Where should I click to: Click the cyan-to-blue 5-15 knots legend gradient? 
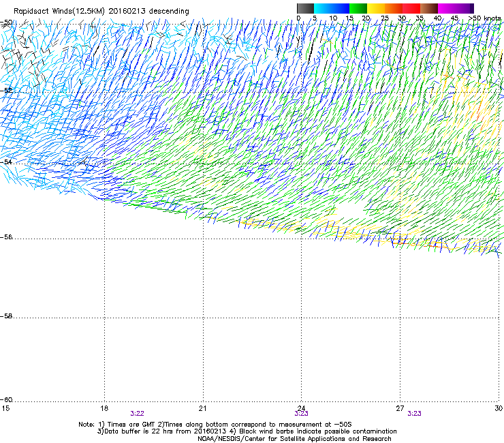[x=332, y=8]
